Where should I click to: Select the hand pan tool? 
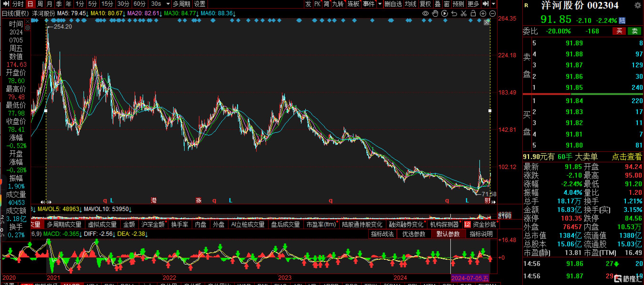[435, 14]
